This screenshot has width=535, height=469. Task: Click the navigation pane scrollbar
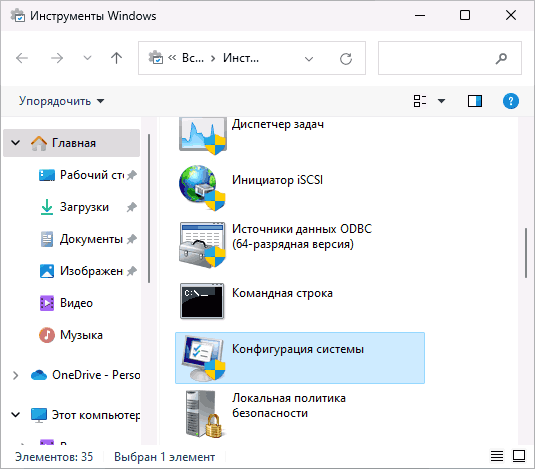[x=149, y=208]
